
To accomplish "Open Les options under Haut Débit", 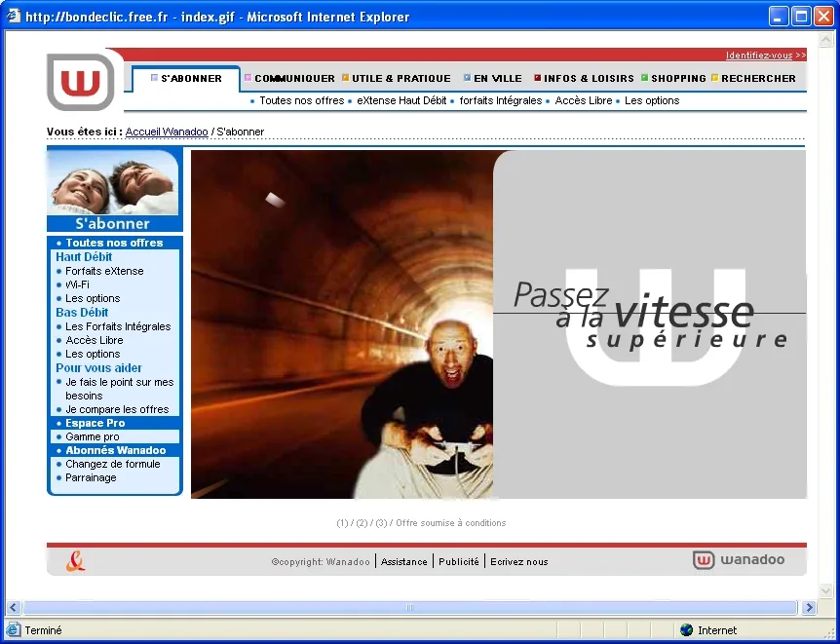I will [93, 298].
